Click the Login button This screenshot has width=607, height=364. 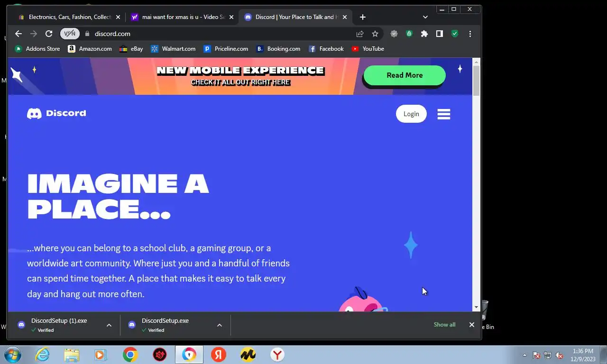pos(411,114)
